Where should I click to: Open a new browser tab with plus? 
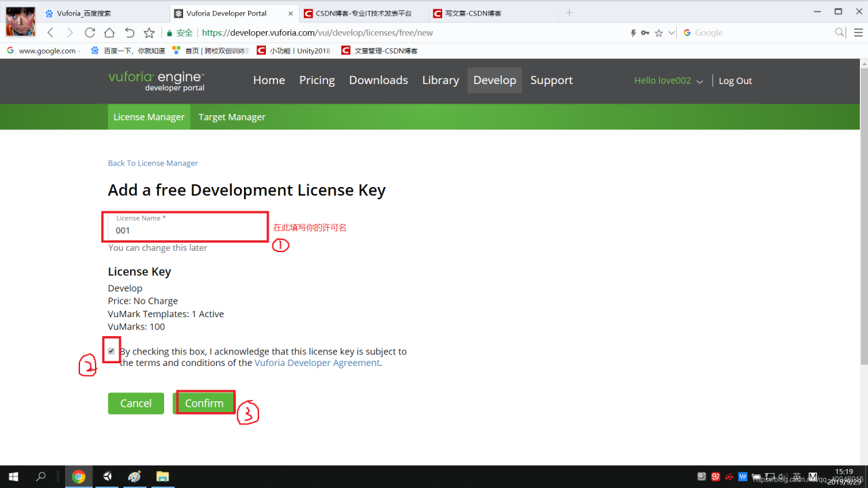pos(569,13)
